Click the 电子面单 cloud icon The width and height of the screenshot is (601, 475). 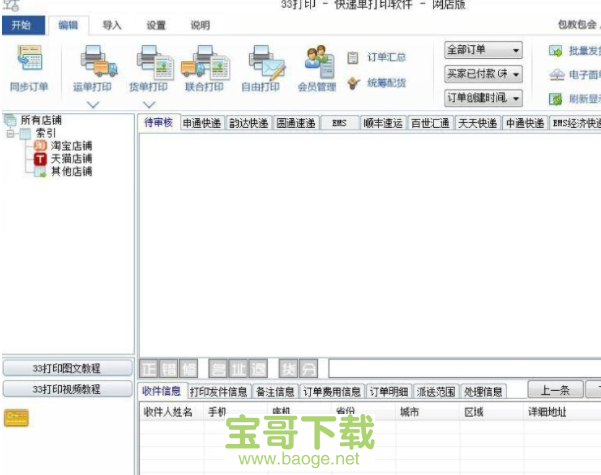click(x=557, y=74)
